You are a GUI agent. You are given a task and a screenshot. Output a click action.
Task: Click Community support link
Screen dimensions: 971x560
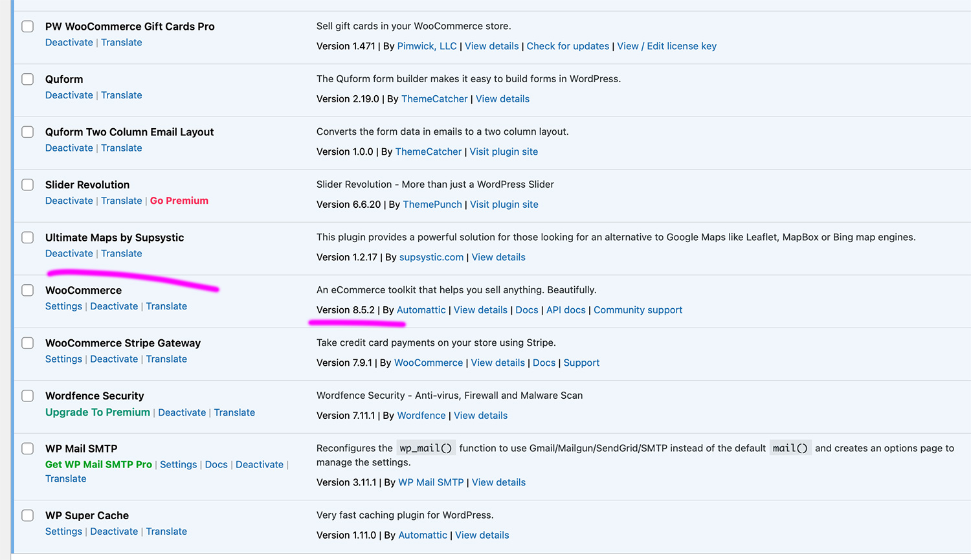click(638, 310)
